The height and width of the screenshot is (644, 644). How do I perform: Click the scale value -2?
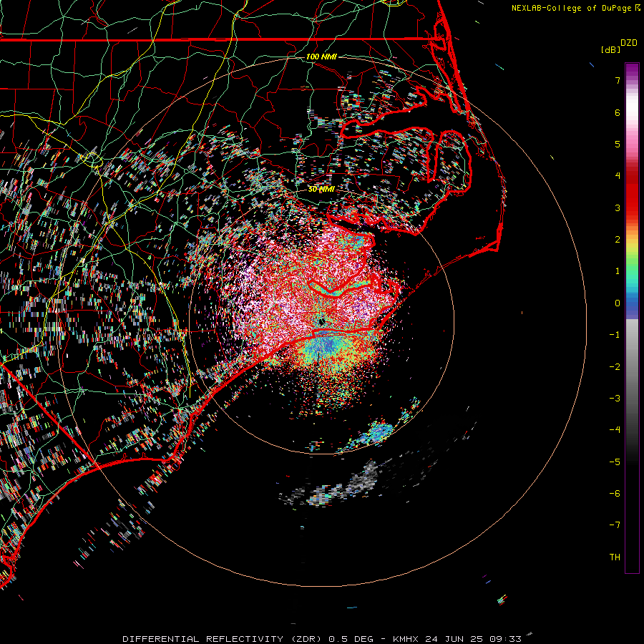pyautogui.click(x=615, y=367)
